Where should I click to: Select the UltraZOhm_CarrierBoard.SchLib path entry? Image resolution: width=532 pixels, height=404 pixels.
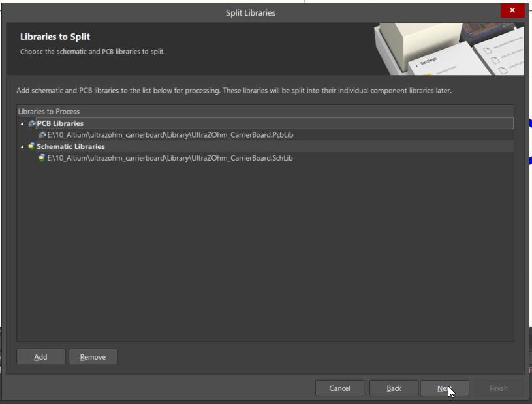[x=170, y=158]
